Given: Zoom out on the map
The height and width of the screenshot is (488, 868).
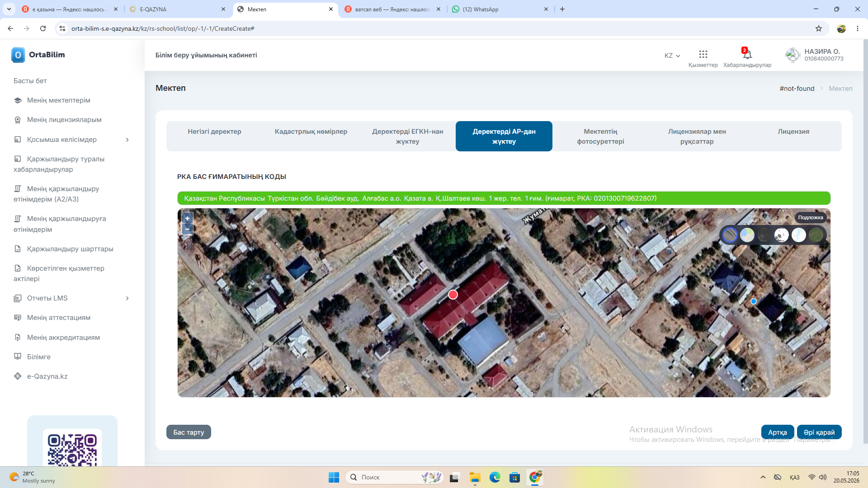Looking at the screenshot, I should (x=187, y=229).
